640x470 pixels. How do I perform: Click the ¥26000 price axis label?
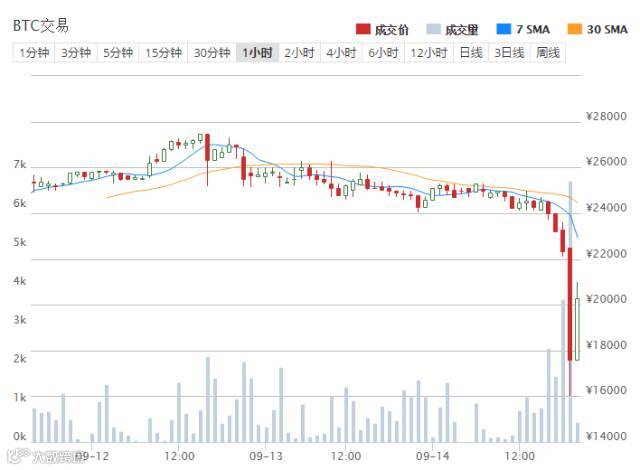pyautogui.click(x=606, y=162)
